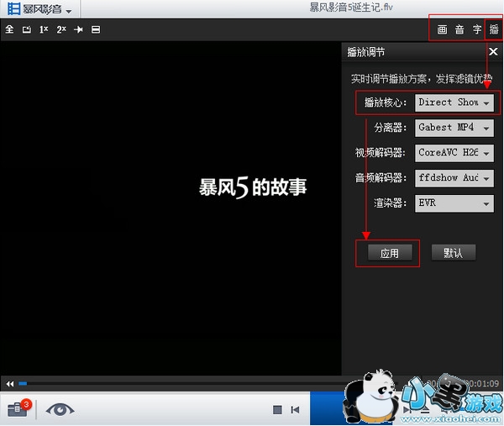The width and height of the screenshot is (504, 426).
Task: Expand the 渲染器 EVR dropdown
Action: click(454, 203)
